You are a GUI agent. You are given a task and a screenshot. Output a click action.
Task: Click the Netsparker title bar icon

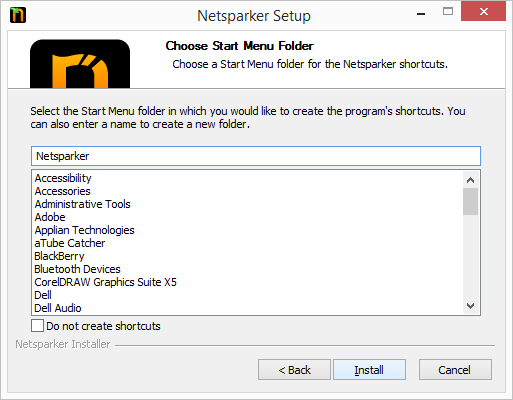click(x=18, y=15)
